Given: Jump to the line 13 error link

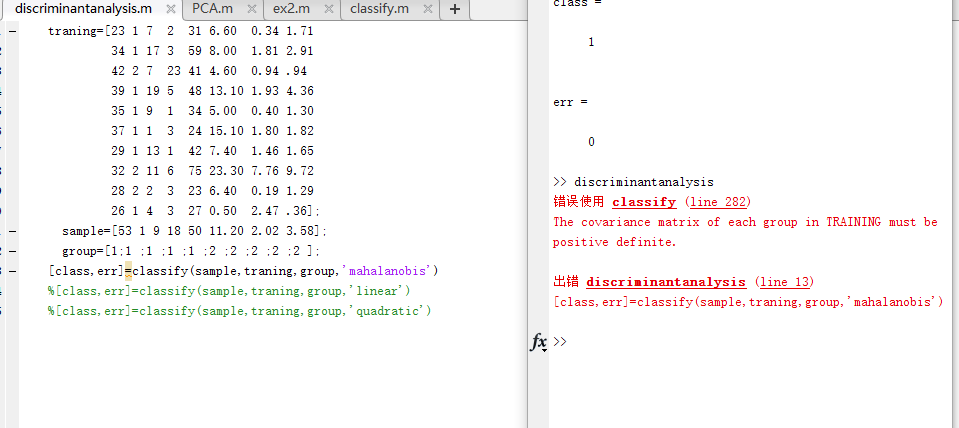Looking at the screenshot, I should 784,282.
